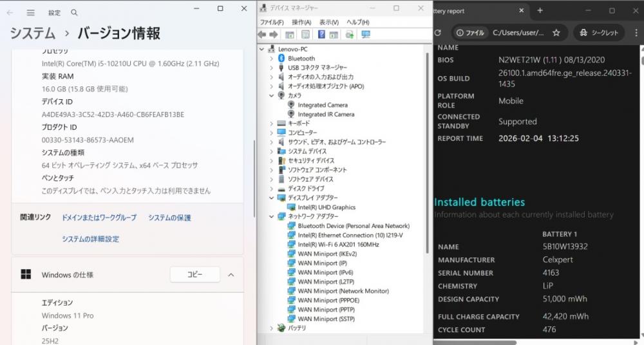
Task: Scan for hardware changes monitor icon
Action: [366, 35]
